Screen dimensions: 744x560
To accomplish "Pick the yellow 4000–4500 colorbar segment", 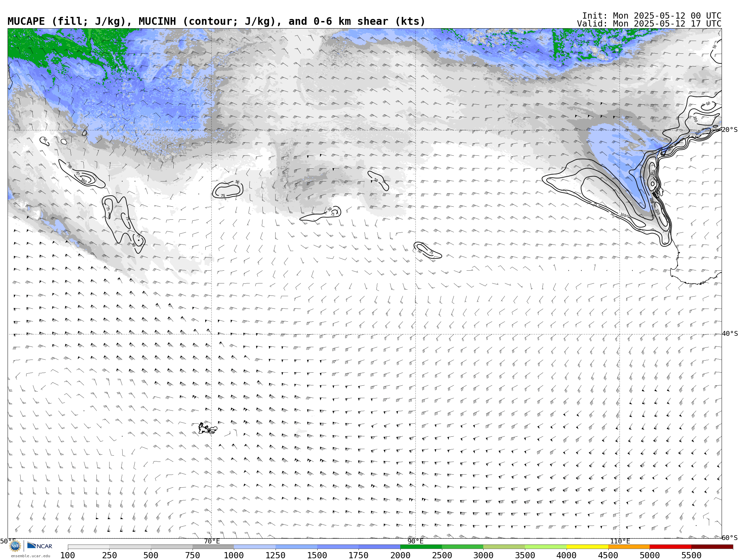I will pyautogui.click(x=587, y=547).
